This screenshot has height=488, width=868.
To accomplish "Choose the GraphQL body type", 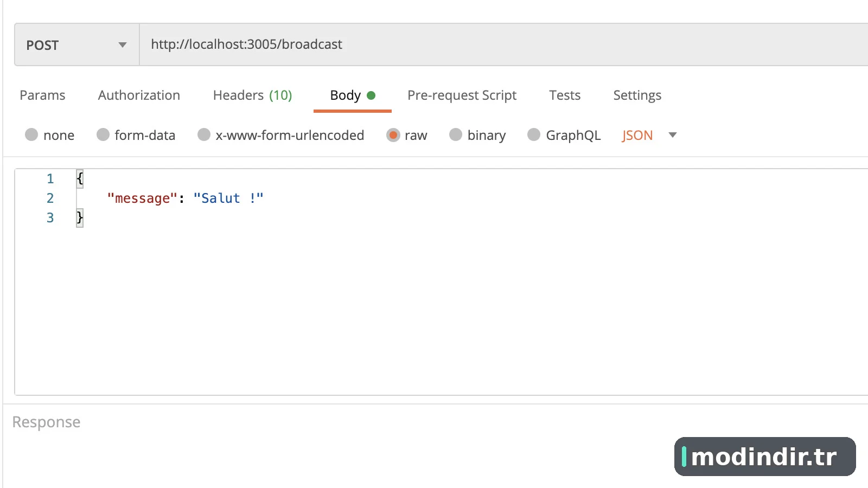I will point(534,134).
